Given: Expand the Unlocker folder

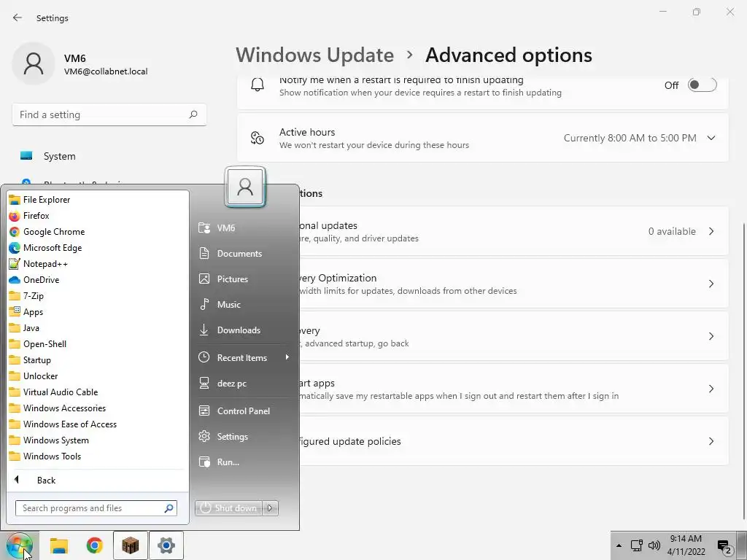Looking at the screenshot, I should click(x=98, y=376).
